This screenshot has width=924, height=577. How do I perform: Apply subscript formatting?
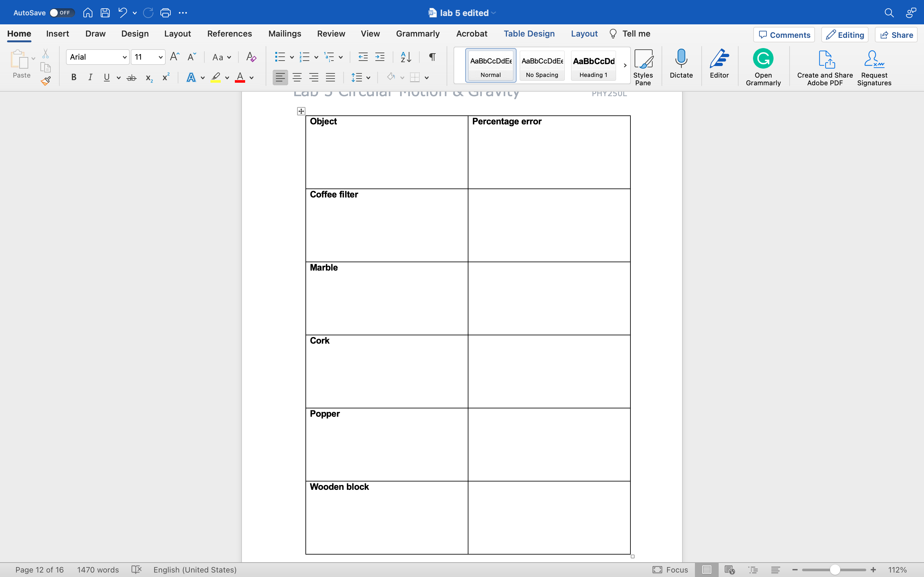click(x=148, y=78)
